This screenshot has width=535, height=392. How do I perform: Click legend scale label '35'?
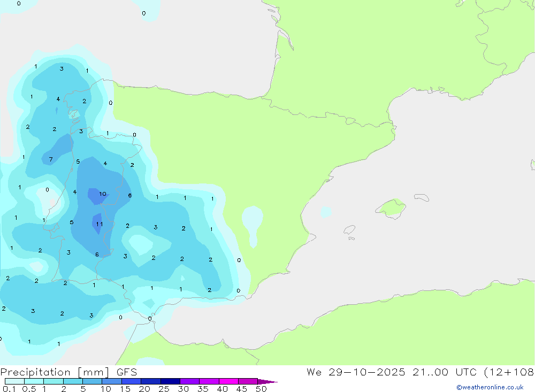point(203,389)
